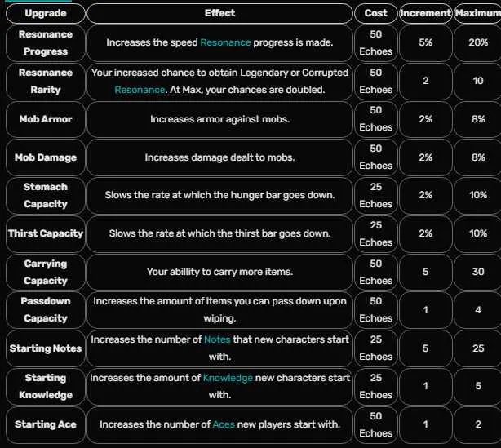Screen dimensions: 501x448
Task: Click the increment value 2 for Resonance Rarity
Action: pos(426,81)
